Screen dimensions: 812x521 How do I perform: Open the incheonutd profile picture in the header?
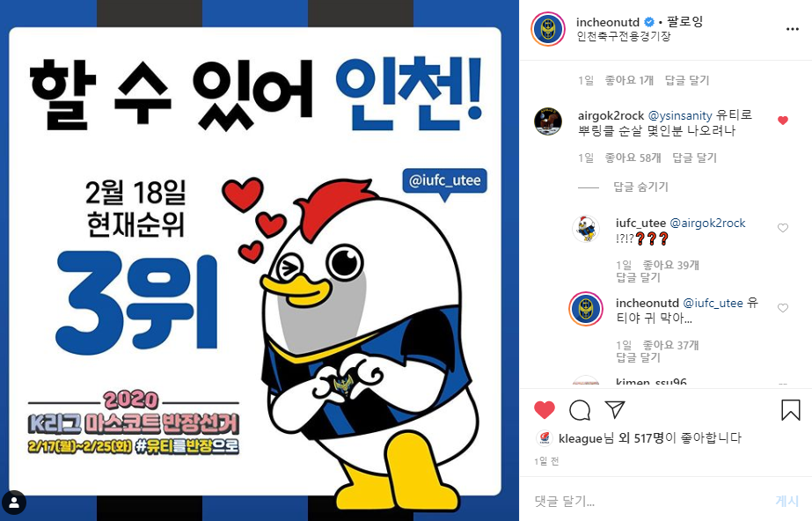548,29
